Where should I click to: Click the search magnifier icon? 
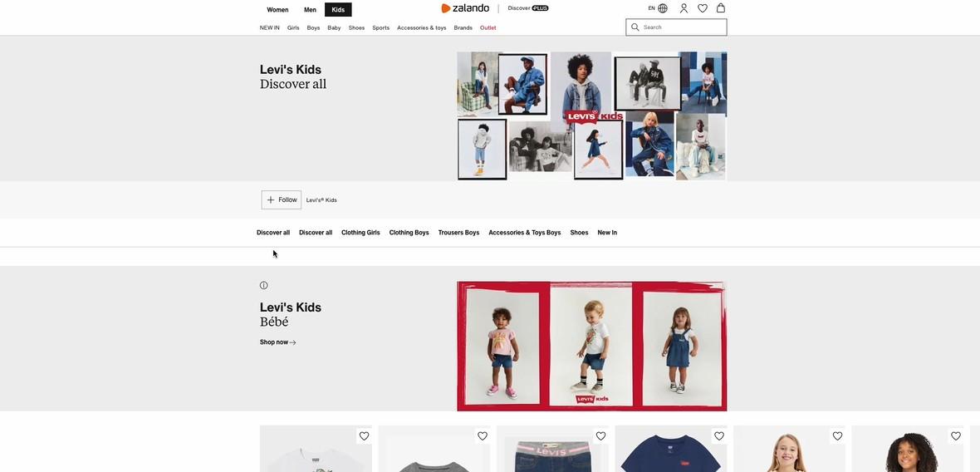635,27
